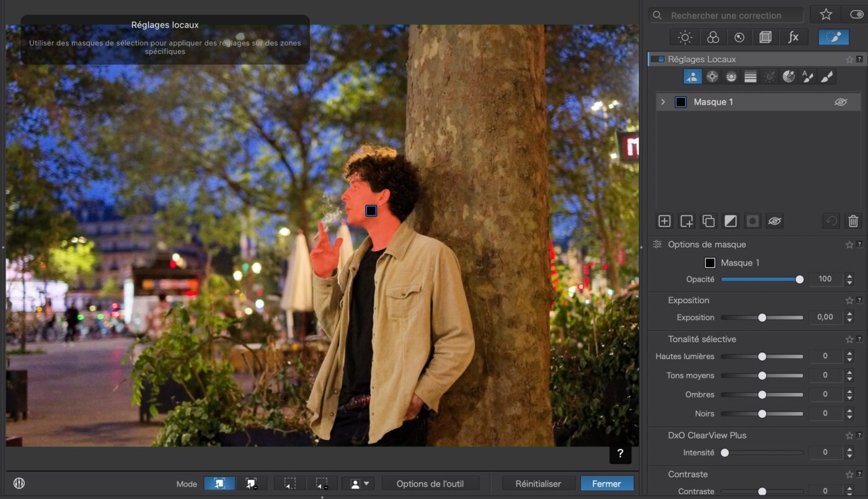Toggle the Réglages Locaux on/off switch
The image size is (868, 499).
point(657,60)
